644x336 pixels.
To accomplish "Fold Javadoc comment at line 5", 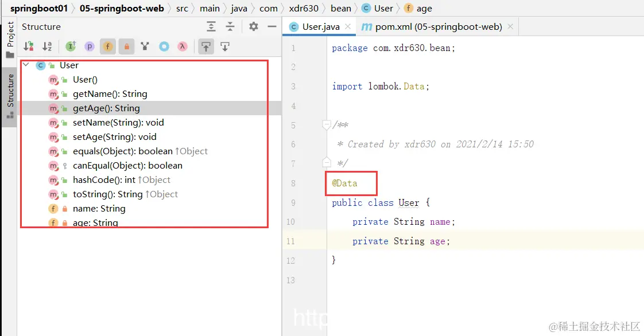I will (x=326, y=125).
